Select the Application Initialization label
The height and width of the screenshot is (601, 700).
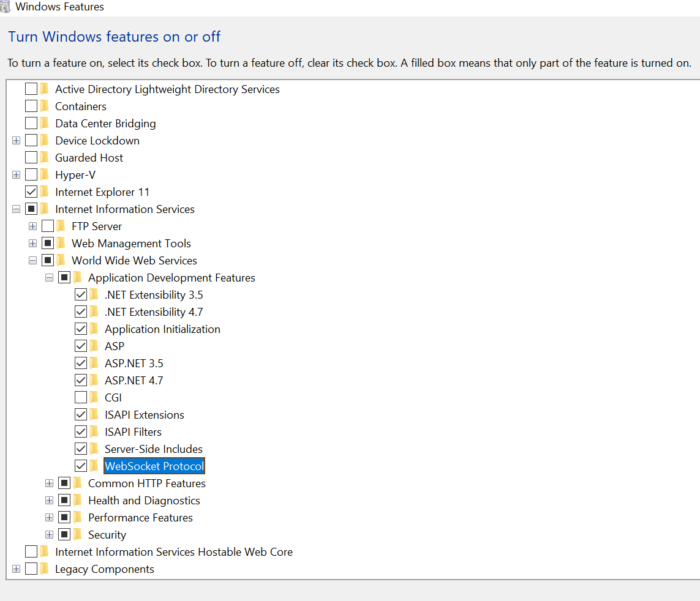click(x=162, y=329)
